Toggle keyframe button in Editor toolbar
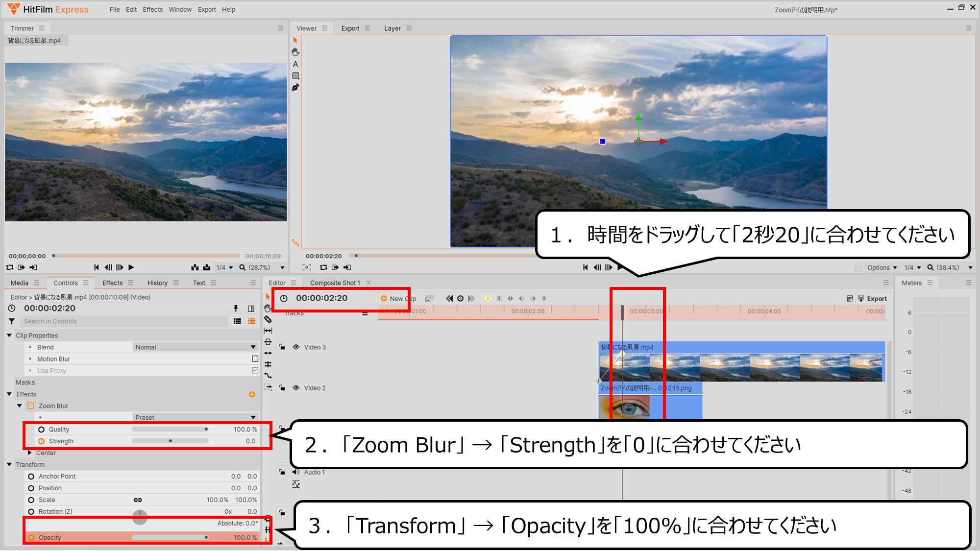This screenshot has height=551, width=980. [x=460, y=298]
